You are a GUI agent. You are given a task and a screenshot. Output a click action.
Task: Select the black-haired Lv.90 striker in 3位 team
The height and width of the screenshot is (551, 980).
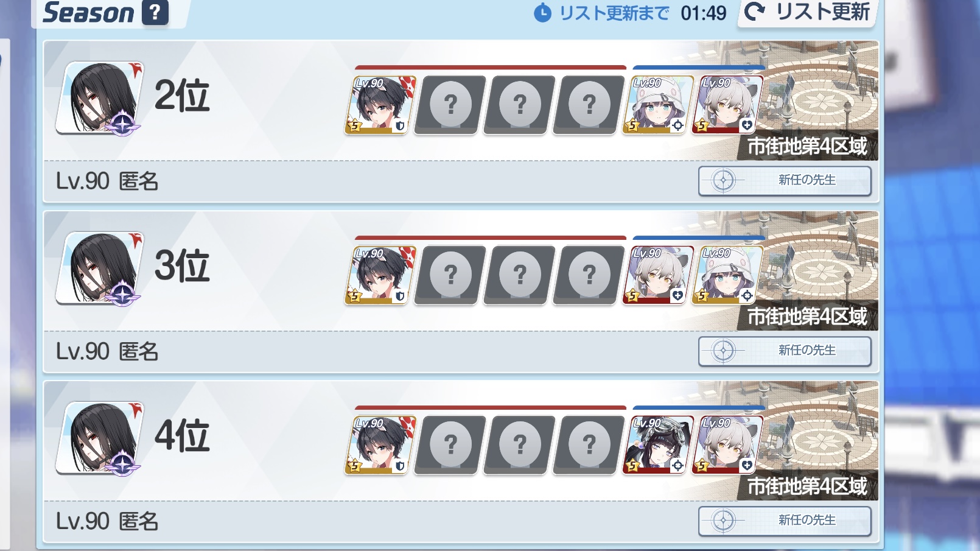(x=381, y=275)
